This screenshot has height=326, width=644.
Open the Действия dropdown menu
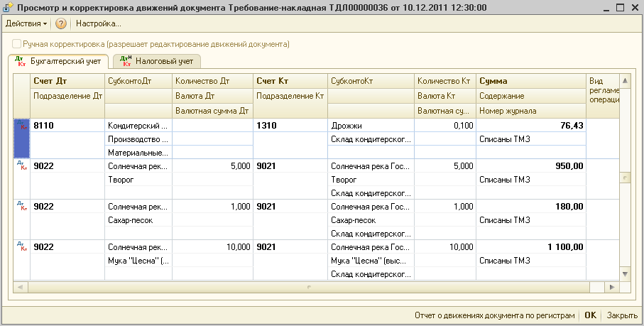tap(26, 23)
